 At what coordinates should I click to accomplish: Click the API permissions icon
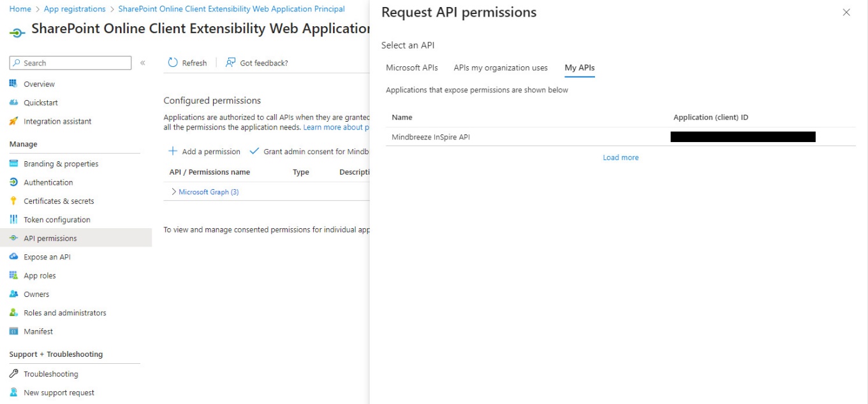pyautogui.click(x=13, y=238)
